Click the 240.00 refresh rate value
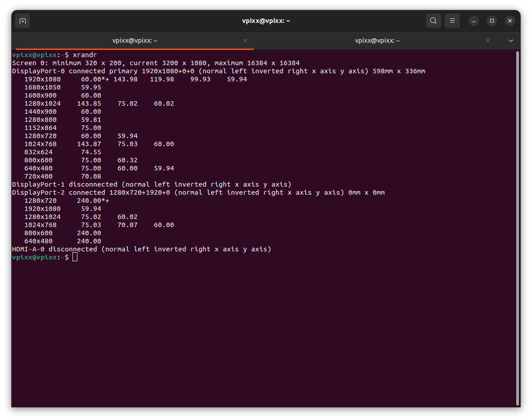This screenshot has width=532, height=420. tap(88, 200)
